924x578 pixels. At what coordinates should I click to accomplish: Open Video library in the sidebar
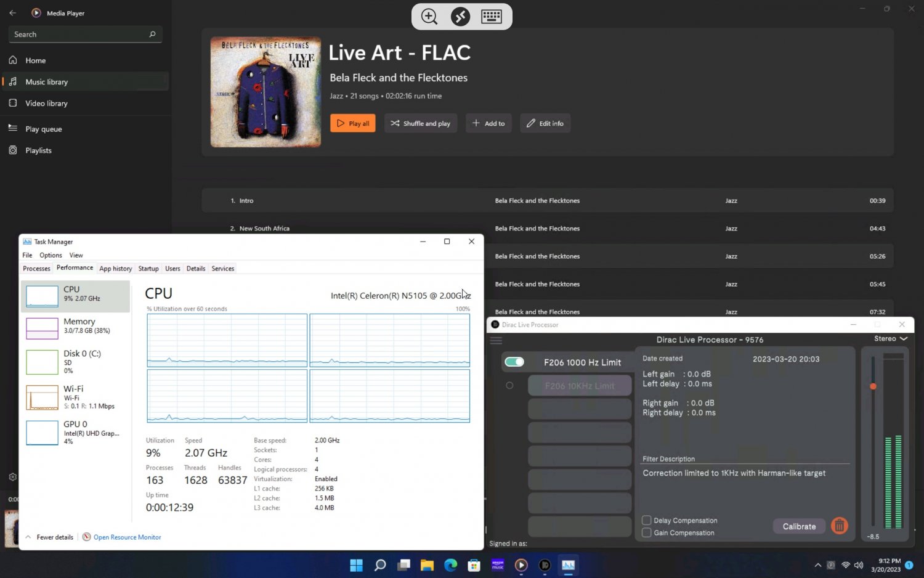click(x=84, y=104)
